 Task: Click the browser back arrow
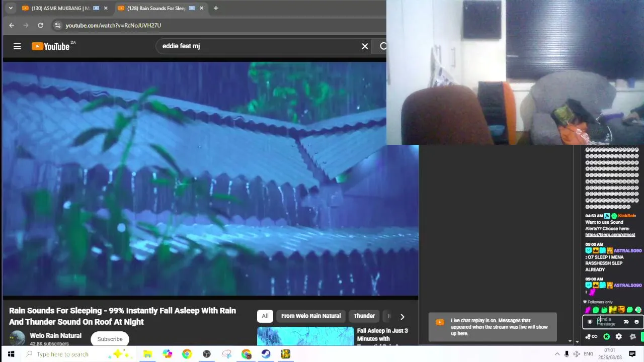click(x=12, y=25)
